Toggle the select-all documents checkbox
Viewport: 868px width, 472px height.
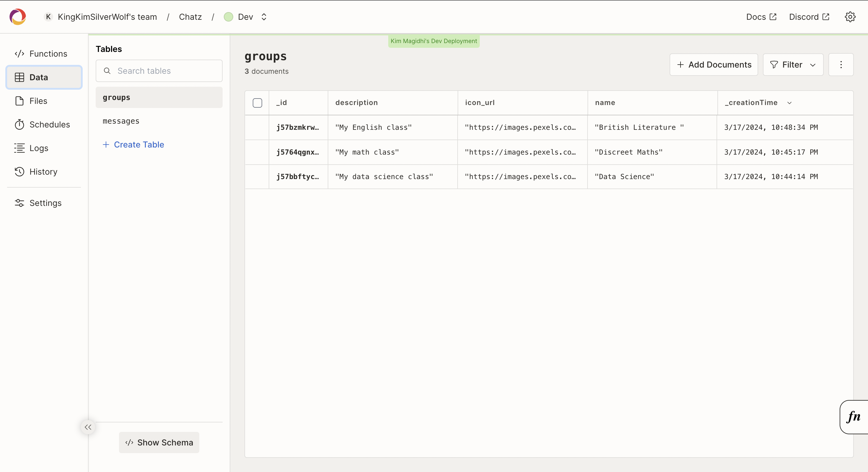(257, 103)
